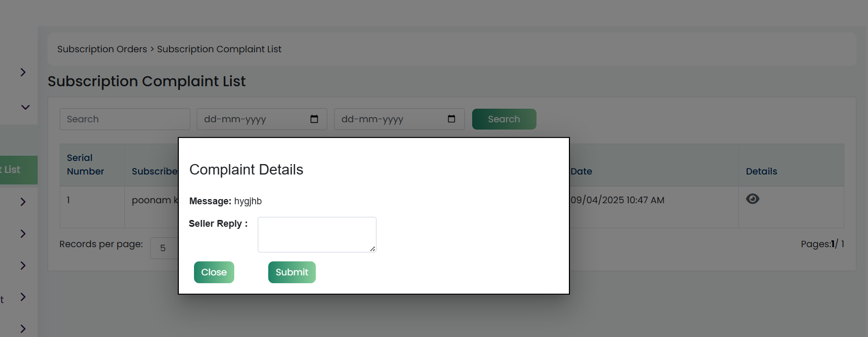Focus the Seller Reply text area
868x337 pixels.
[317, 235]
